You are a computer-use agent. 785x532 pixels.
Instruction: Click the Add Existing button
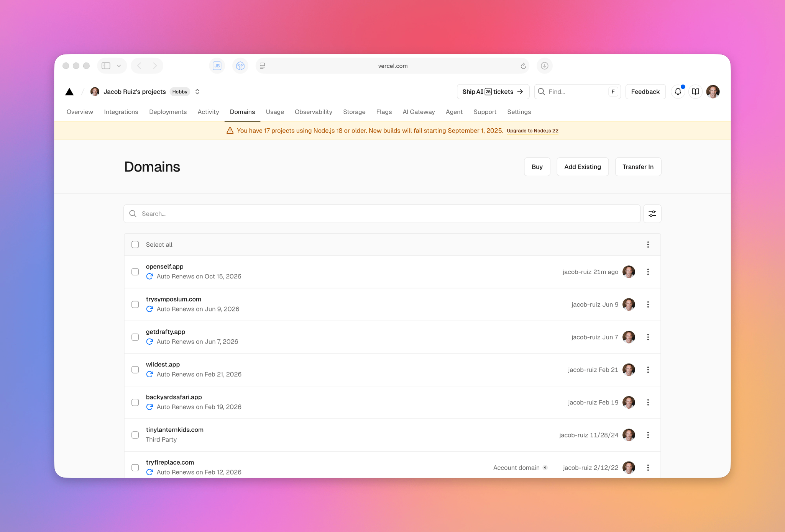582,167
